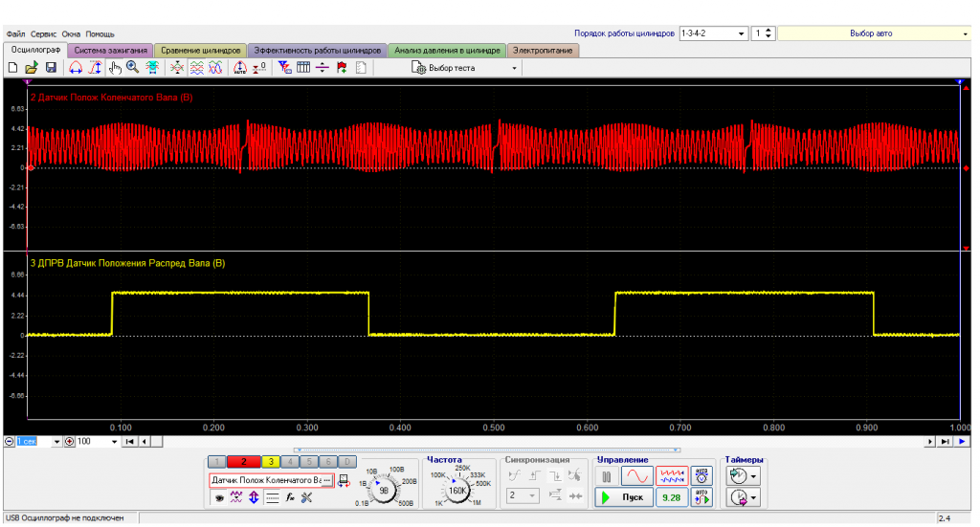The height and width of the screenshot is (527, 980).
Task: Switch to the Анализ давления в цилиндре tab
Action: pos(448,51)
